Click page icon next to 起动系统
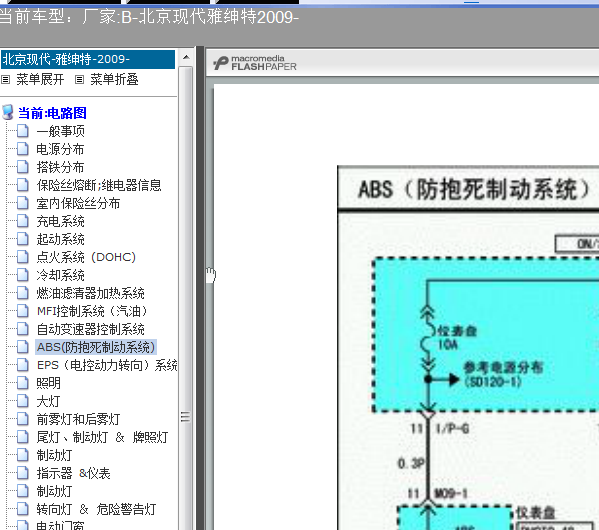599x530 pixels. pyautogui.click(x=23, y=239)
